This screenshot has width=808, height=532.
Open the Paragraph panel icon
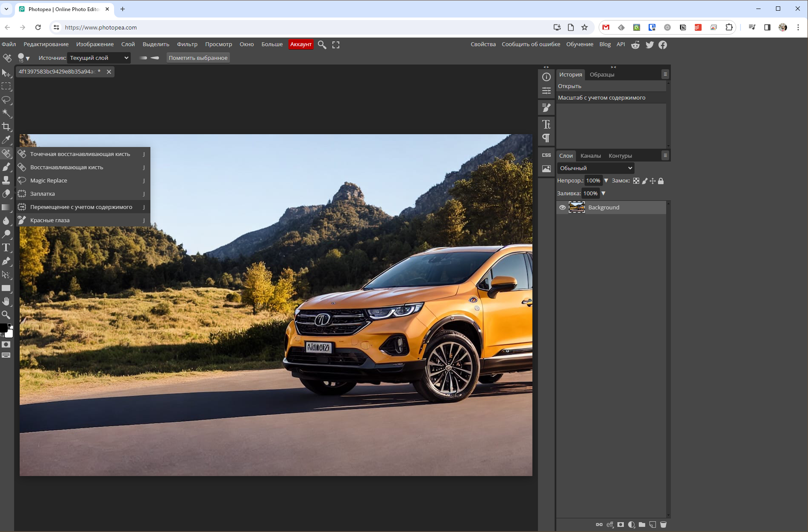point(547,138)
